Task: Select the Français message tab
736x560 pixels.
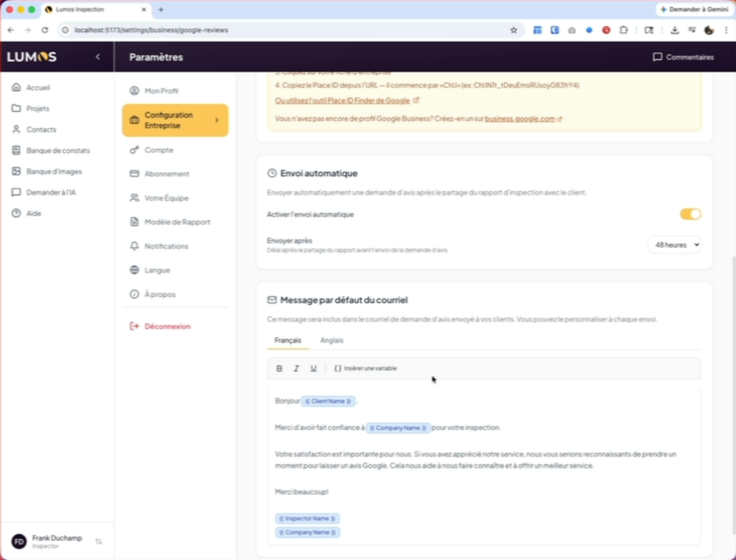Action: [288, 340]
